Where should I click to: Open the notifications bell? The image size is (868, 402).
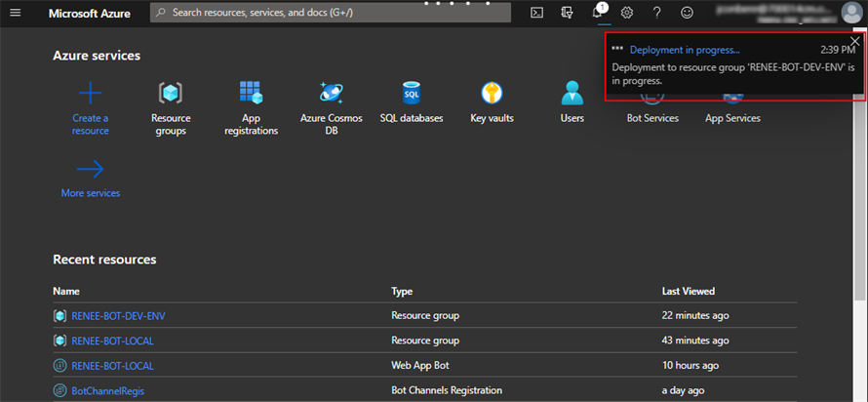coord(598,13)
